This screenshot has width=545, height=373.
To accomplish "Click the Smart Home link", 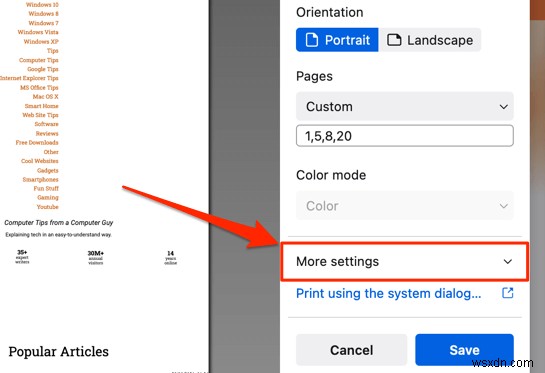I will 41,106.
